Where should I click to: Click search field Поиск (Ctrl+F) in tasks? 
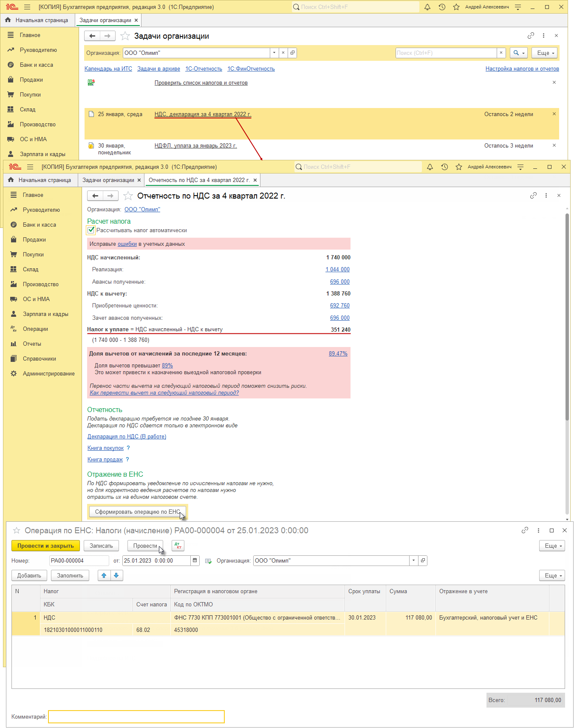[x=446, y=53]
